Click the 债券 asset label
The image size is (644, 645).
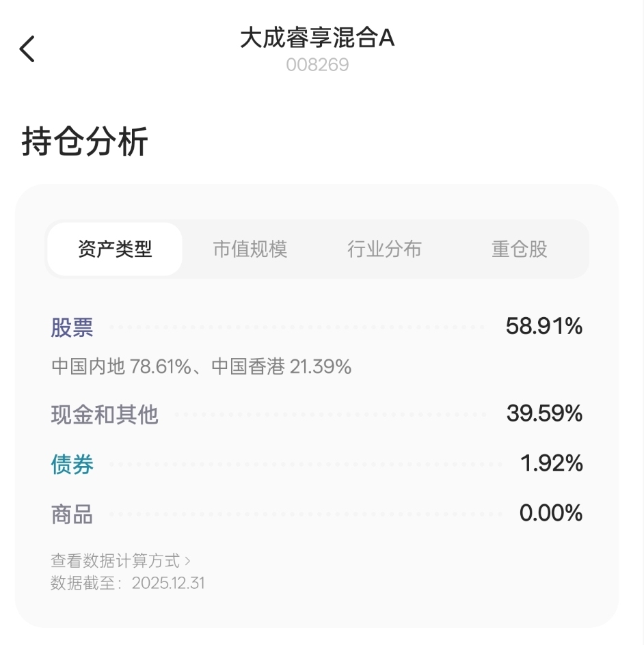(x=72, y=465)
